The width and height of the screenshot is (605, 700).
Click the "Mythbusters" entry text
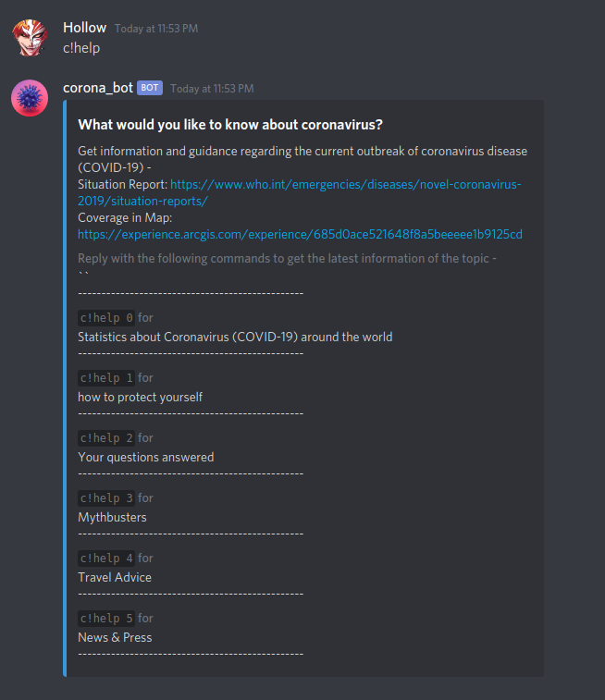point(112,517)
